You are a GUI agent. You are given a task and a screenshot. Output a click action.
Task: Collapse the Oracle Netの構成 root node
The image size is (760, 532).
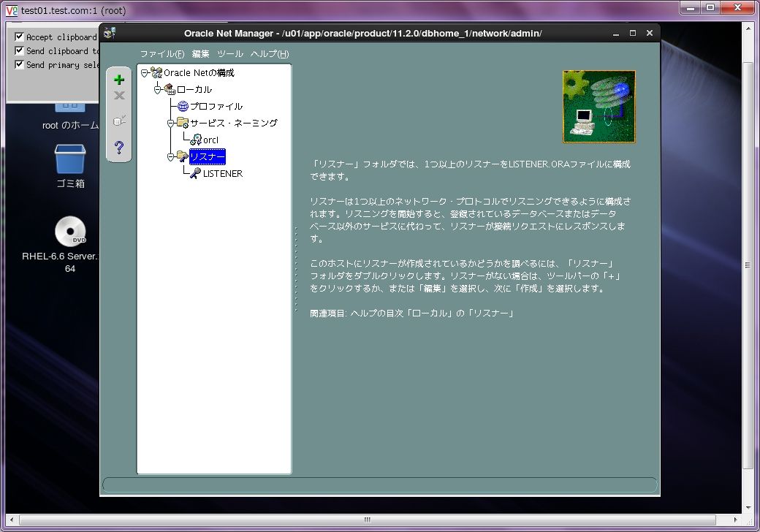pos(145,73)
